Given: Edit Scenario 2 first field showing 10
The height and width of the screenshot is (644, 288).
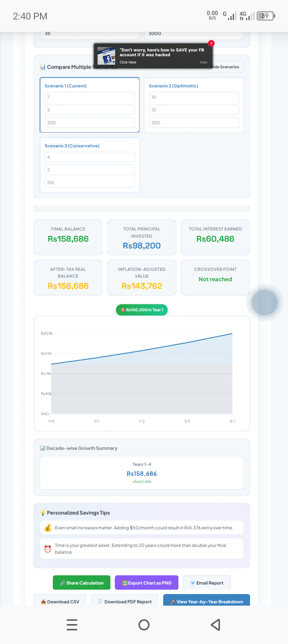Looking at the screenshot, I should [194, 97].
